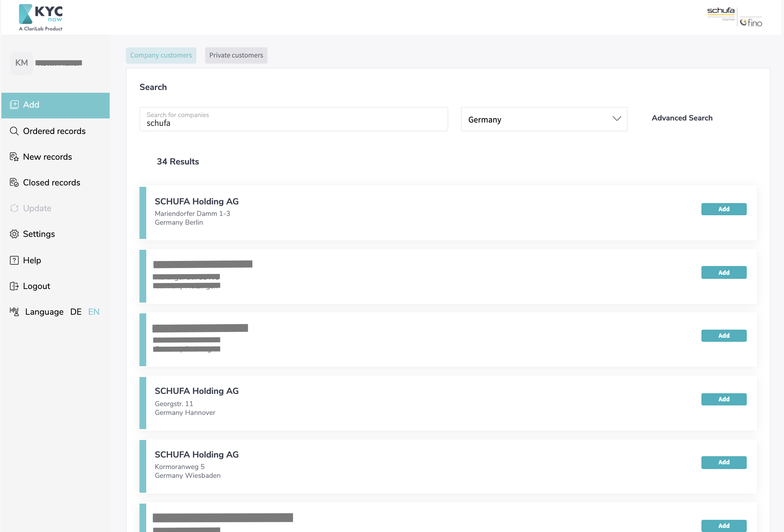The height and width of the screenshot is (532, 784).
Task: Select the Georgstr. 11 address line
Action: pyautogui.click(x=174, y=404)
